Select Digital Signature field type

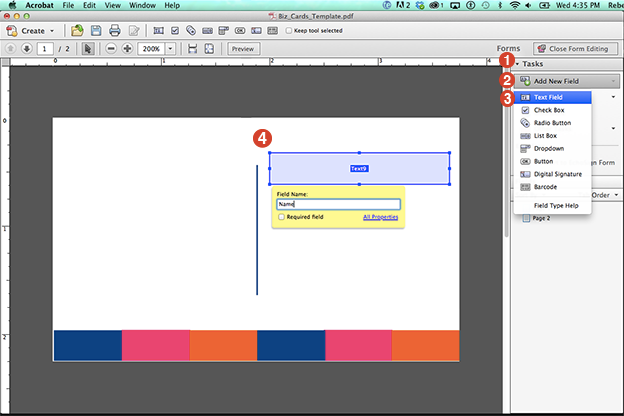point(558,174)
